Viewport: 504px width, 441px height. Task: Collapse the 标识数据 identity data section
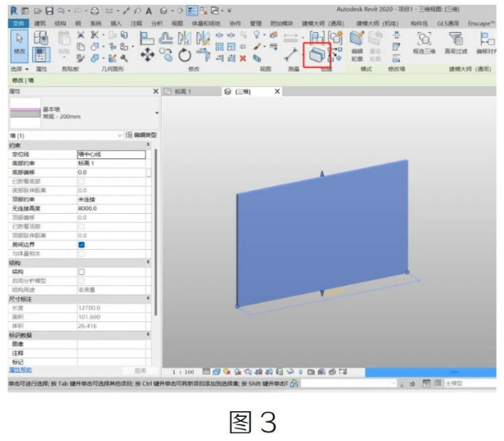tap(148, 334)
